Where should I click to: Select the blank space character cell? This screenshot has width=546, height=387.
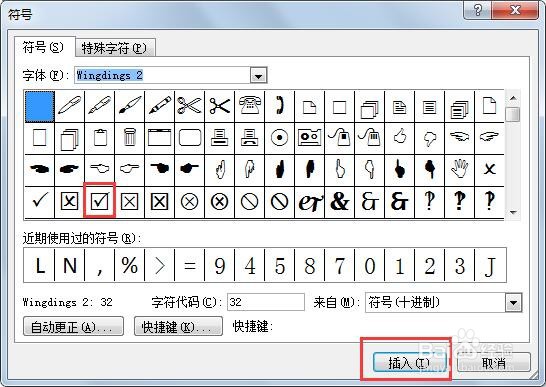40,106
